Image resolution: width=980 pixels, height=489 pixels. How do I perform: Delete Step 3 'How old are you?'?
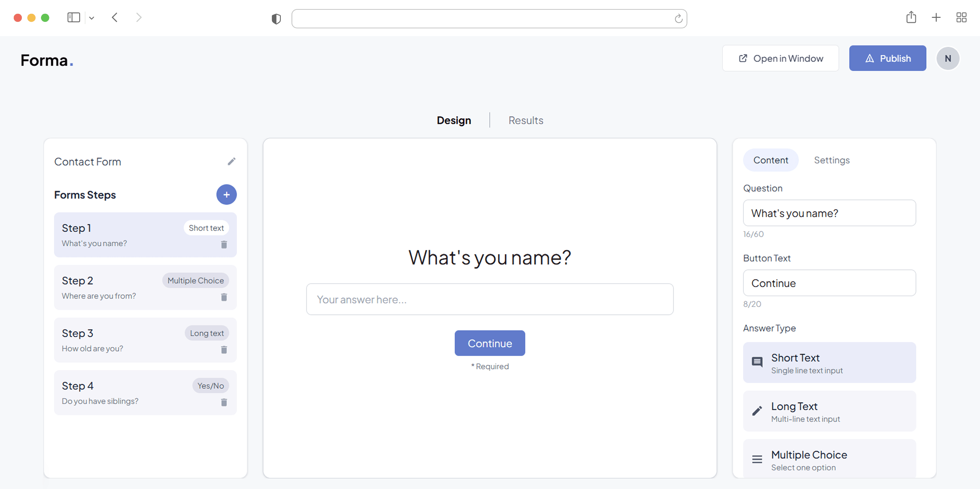click(x=224, y=350)
